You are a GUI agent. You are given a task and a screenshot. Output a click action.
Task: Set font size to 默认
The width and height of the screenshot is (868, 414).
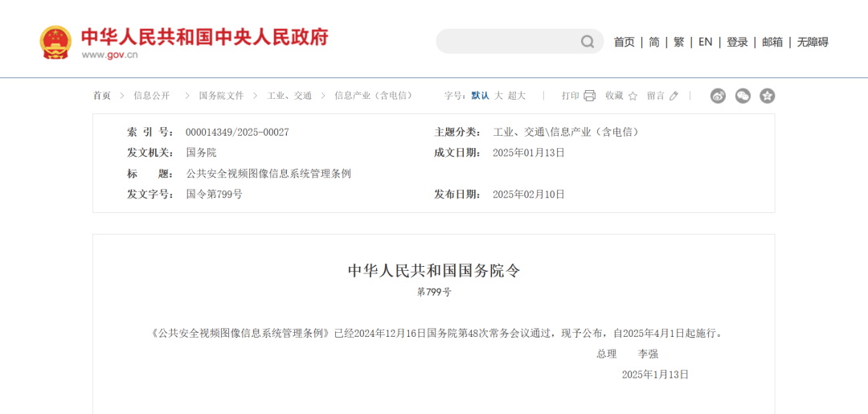point(480,96)
